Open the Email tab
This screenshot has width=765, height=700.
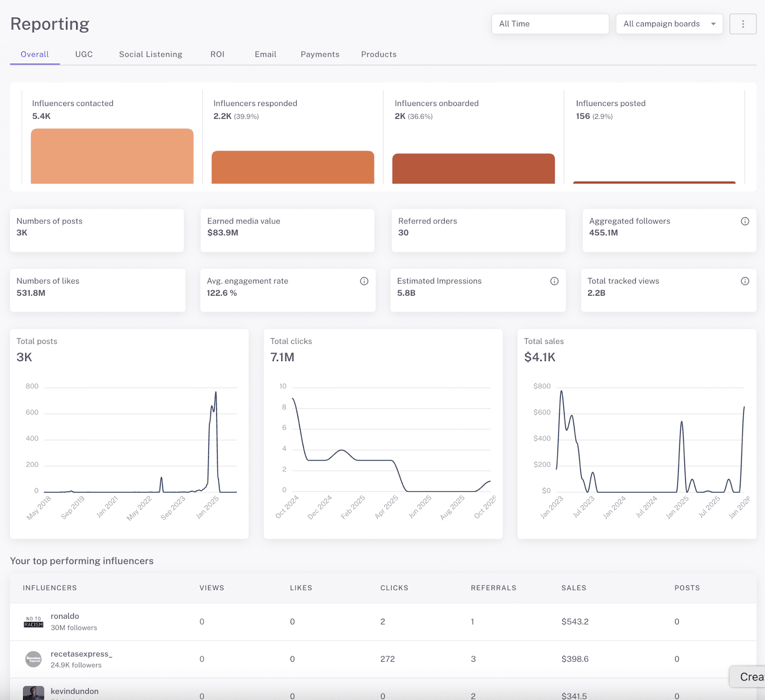(265, 54)
